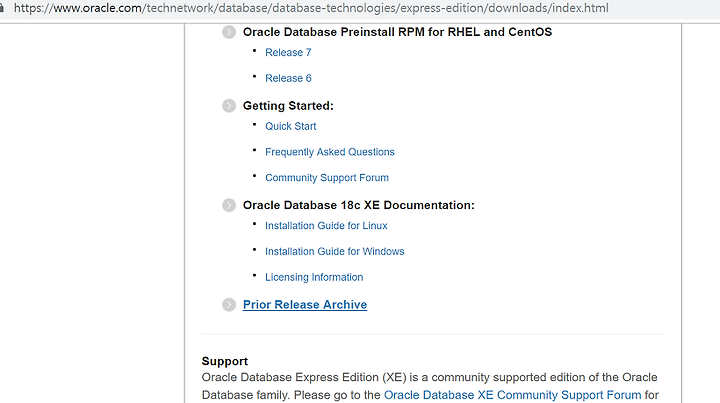Viewport: 720px width, 403px height.
Task: Open Installation Guide for Windows
Action: coord(334,252)
